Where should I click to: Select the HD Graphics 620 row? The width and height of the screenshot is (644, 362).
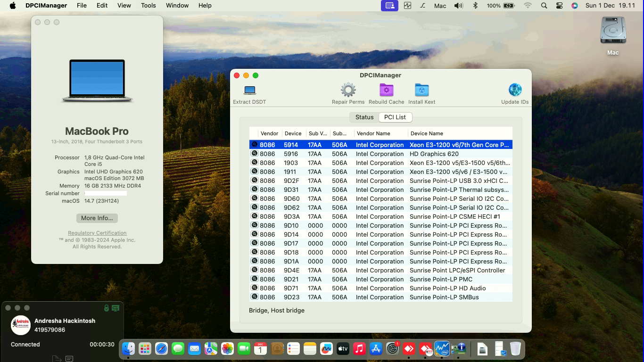[x=377, y=154]
